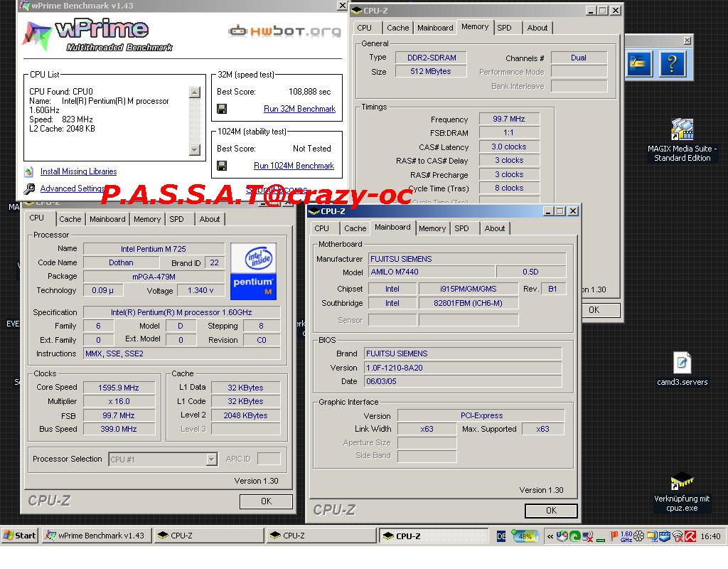
Task: Run the 1024M Benchmark link
Action: [294, 166]
